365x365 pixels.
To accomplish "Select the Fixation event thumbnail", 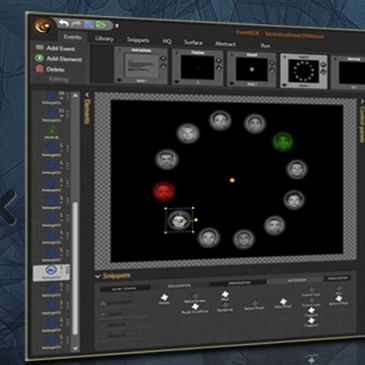I will point(198,68).
